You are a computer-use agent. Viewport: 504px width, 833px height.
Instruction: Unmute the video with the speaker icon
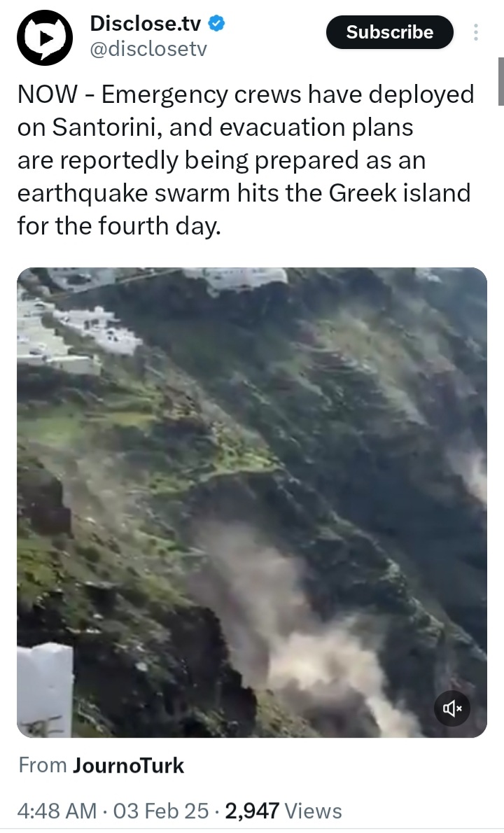tap(452, 708)
